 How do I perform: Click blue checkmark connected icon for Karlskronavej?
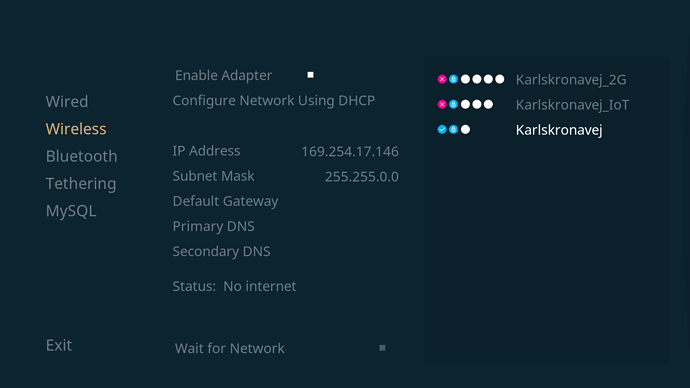[x=442, y=129]
